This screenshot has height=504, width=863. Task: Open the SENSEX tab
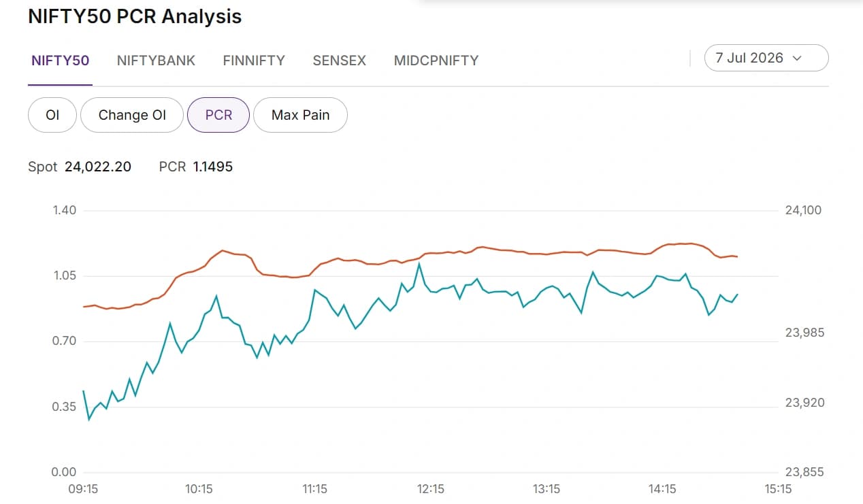pyautogui.click(x=339, y=61)
